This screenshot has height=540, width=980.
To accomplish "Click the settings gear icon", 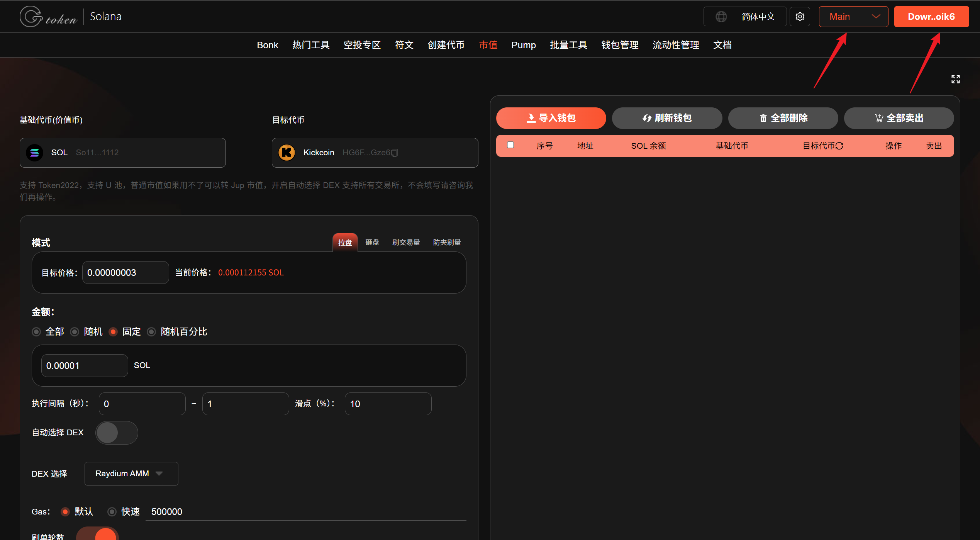I will click(800, 17).
